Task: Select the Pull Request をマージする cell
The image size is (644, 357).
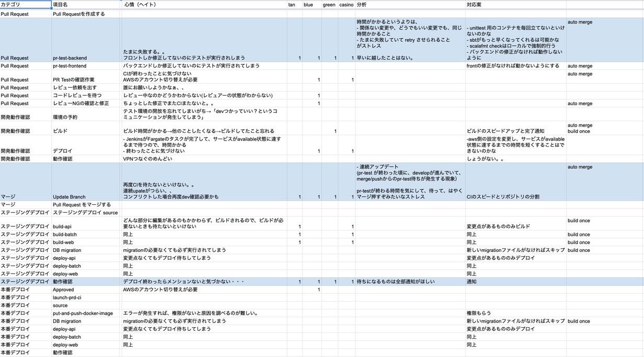Action: pyautogui.click(x=87, y=205)
